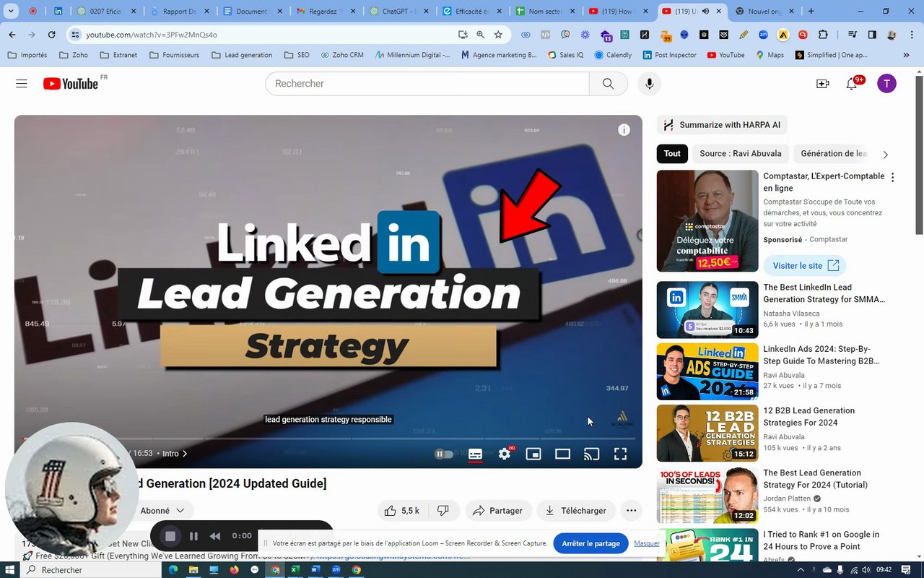Open The Best LinkedIn Lead Generation thumbnail
The image size is (924, 578).
tap(707, 310)
